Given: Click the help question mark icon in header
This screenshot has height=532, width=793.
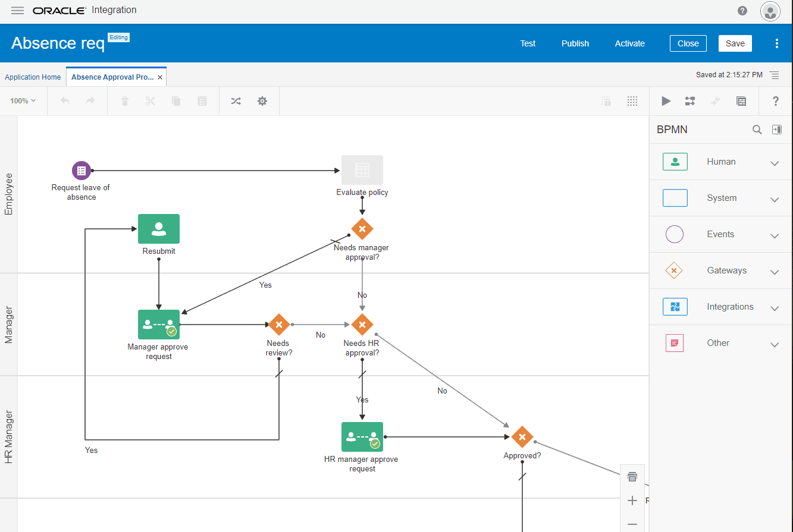Looking at the screenshot, I should (x=742, y=11).
